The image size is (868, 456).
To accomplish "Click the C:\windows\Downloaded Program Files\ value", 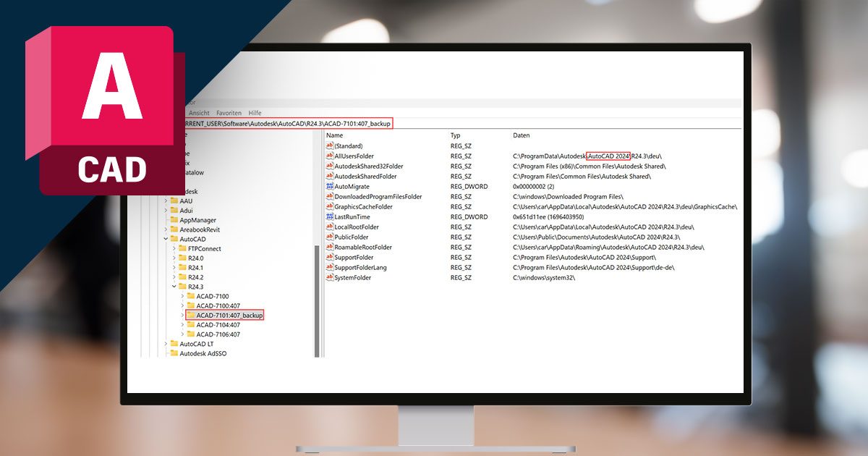I will tap(568, 197).
